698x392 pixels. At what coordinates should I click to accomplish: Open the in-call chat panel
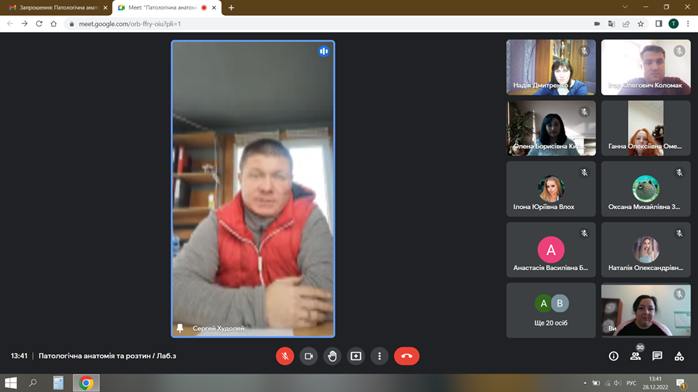point(657,356)
